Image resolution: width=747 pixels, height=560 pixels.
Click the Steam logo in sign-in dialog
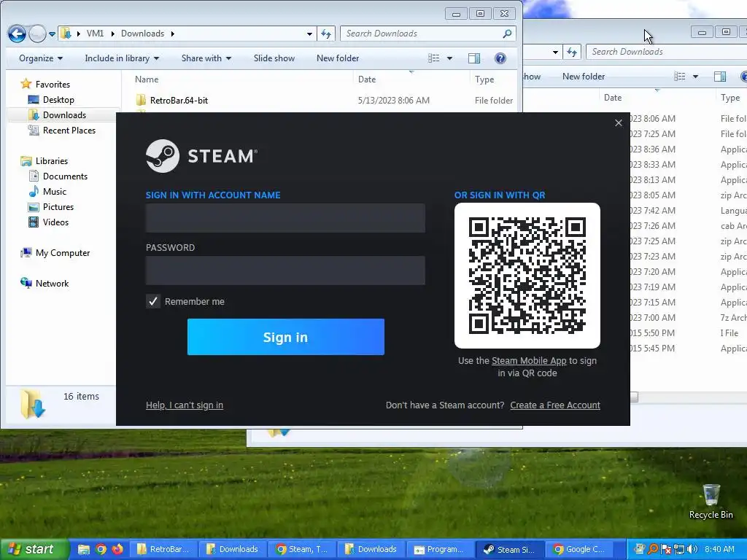coord(201,156)
